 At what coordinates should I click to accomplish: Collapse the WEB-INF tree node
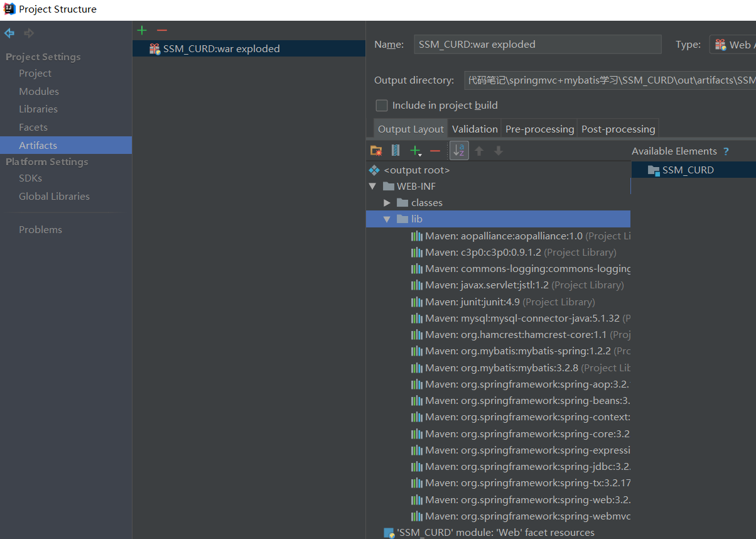pos(372,187)
